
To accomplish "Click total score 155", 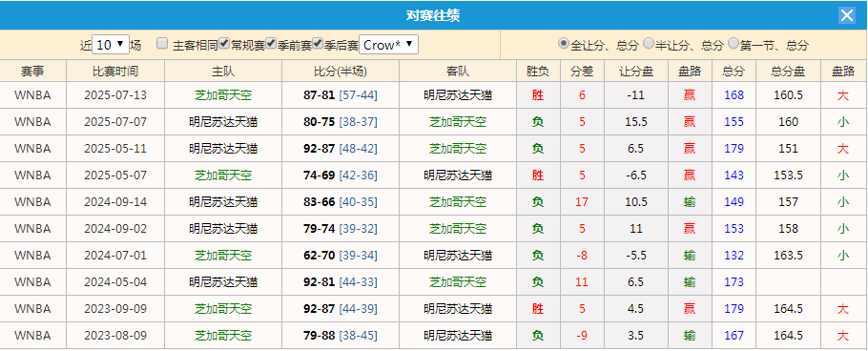I will click(x=734, y=122).
